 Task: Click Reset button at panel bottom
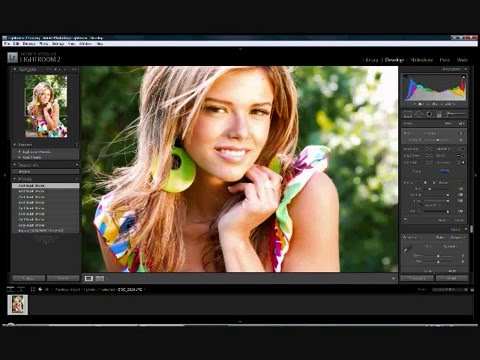coord(452,278)
